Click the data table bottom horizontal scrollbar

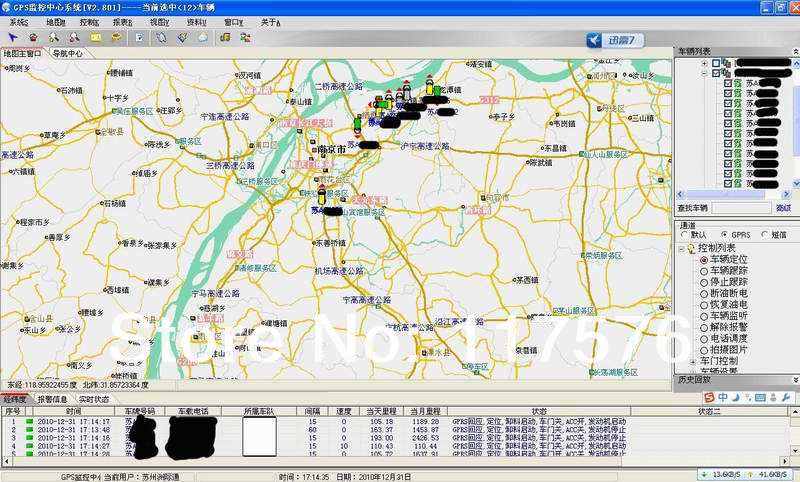pyautogui.click(x=395, y=462)
